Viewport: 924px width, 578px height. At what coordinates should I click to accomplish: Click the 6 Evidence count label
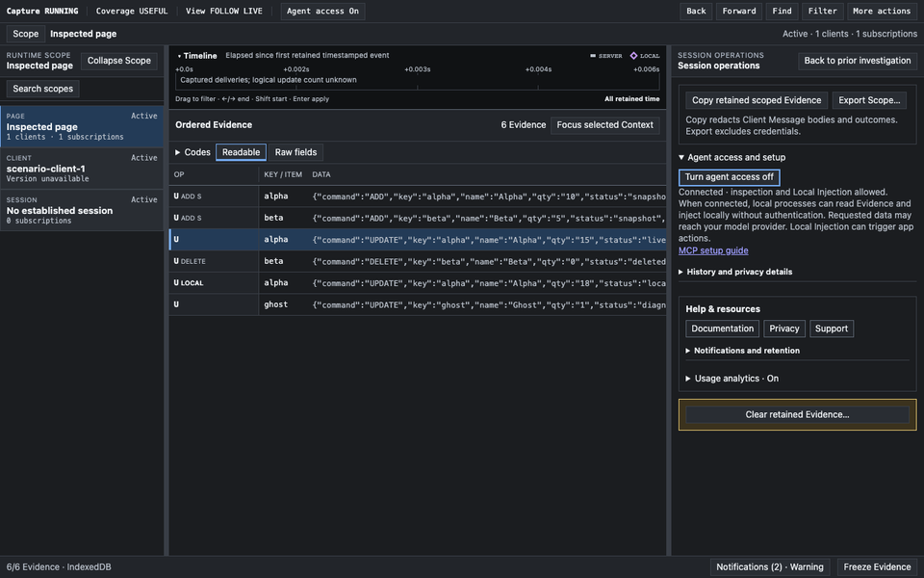click(x=524, y=125)
